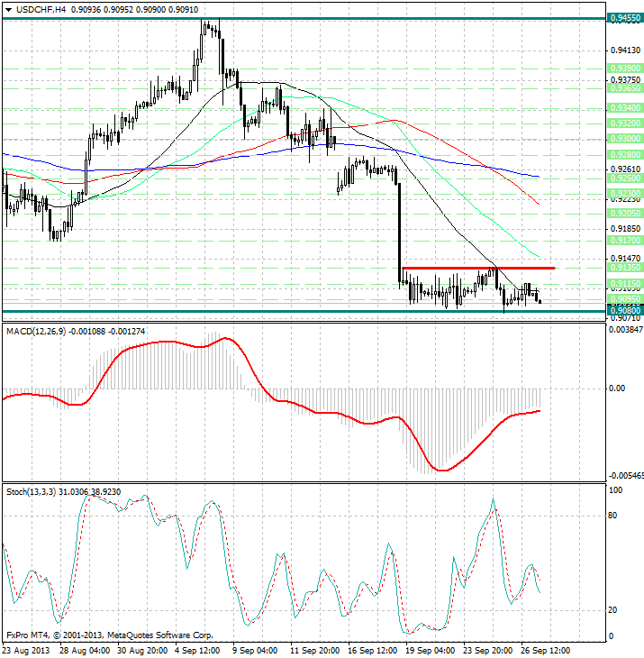644x658 pixels.
Task: Click the 19 Sep 04:00 time label
Action: coord(431,651)
